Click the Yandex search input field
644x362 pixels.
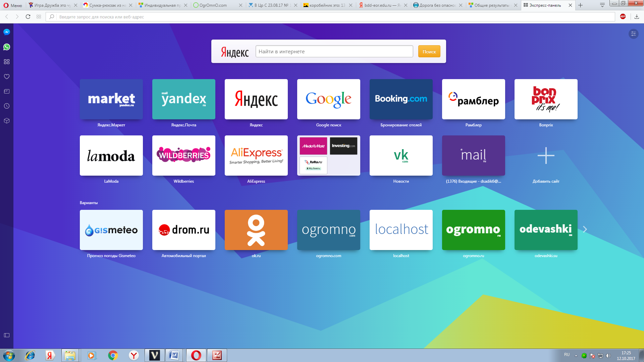pos(334,51)
